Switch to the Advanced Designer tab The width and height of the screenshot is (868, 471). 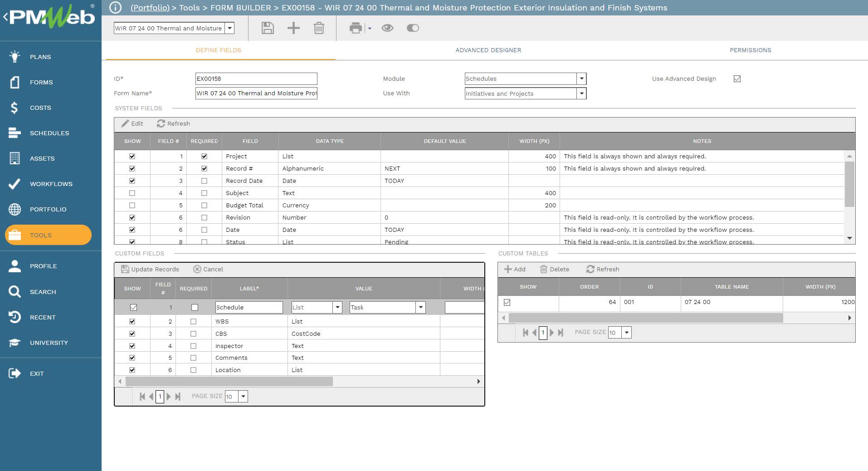488,50
